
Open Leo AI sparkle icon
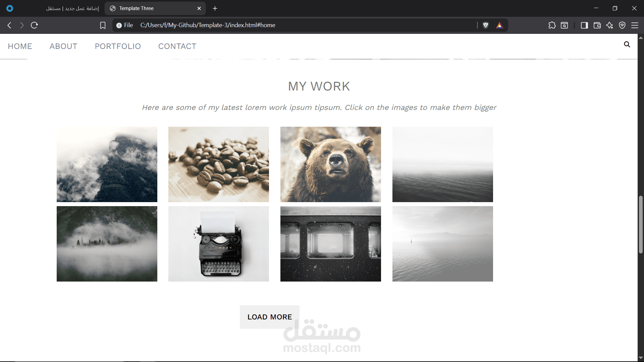point(609,25)
